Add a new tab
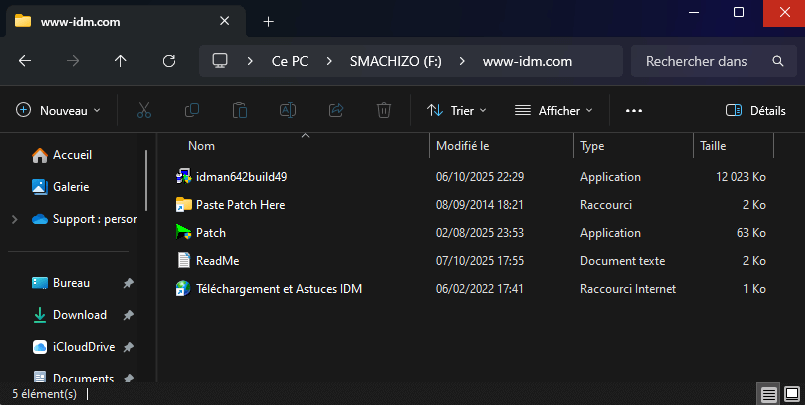This screenshot has height=405, width=805. pos(269,22)
